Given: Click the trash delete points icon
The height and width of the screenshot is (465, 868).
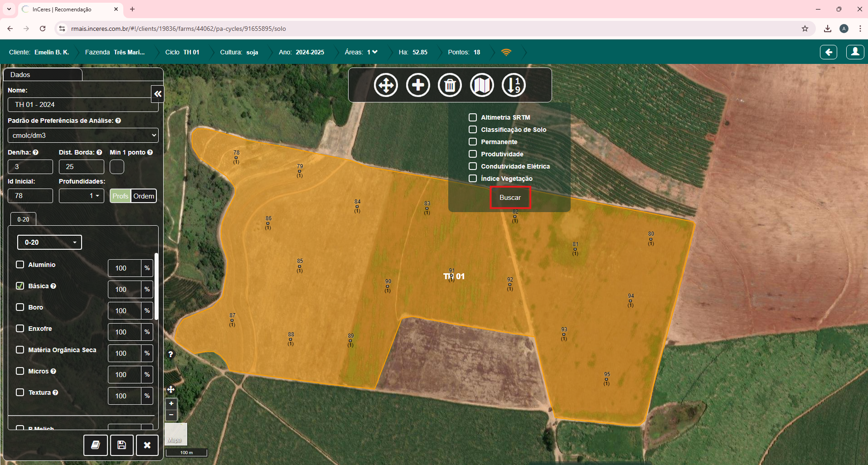Looking at the screenshot, I should coord(450,85).
